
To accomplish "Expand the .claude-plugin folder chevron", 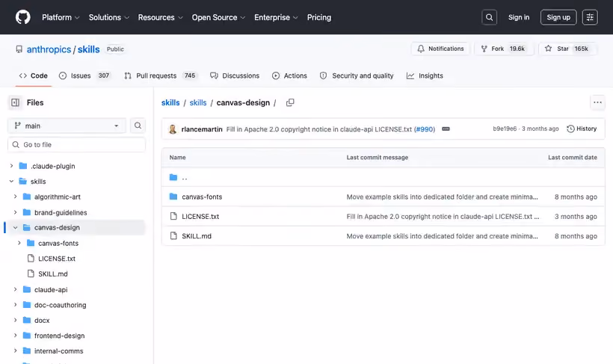I will pyautogui.click(x=11, y=166).
